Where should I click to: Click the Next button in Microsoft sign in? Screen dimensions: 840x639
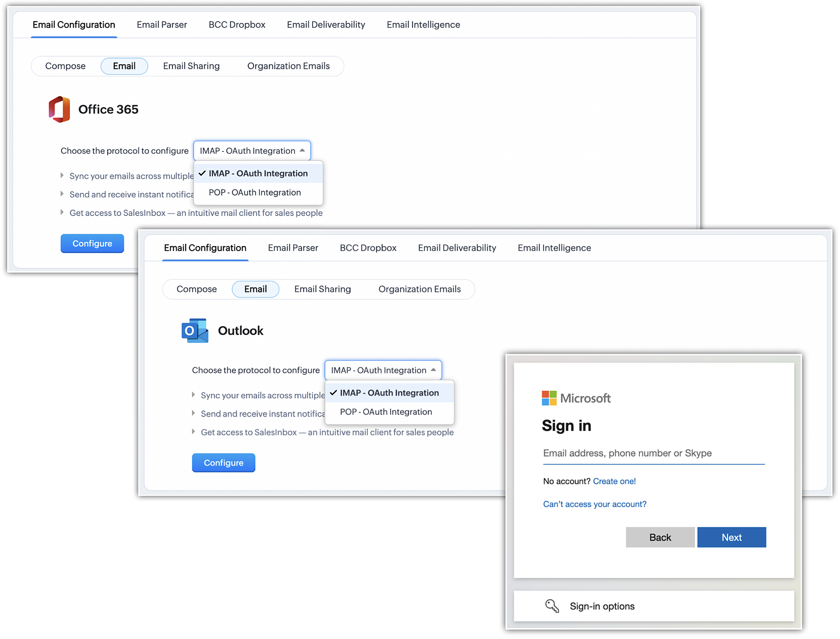click(731, 537)
